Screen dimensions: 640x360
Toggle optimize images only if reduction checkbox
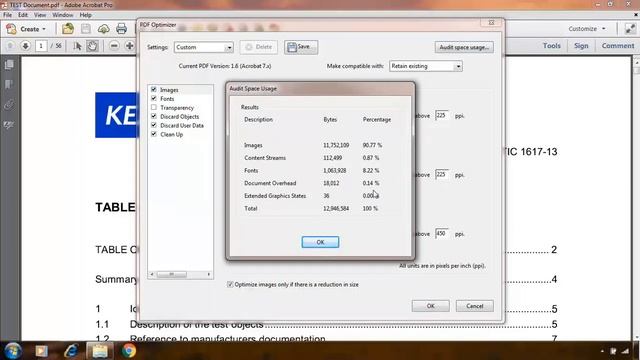[x=230, y=284]
